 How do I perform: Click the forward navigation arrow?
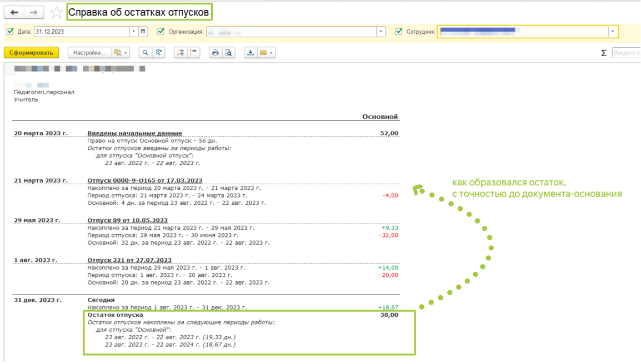[34, 12]
